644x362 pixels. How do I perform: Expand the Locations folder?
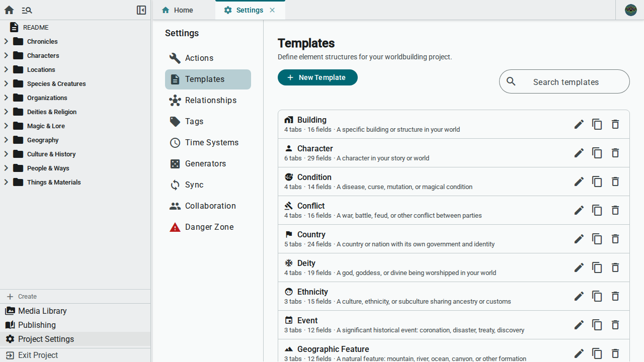6,69
